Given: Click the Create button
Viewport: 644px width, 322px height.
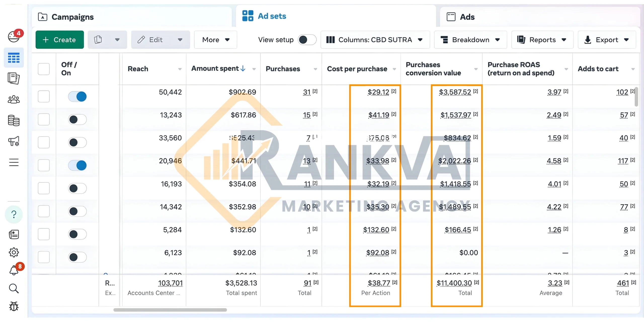Looking at the screenshot, I should tap(59, 39).
